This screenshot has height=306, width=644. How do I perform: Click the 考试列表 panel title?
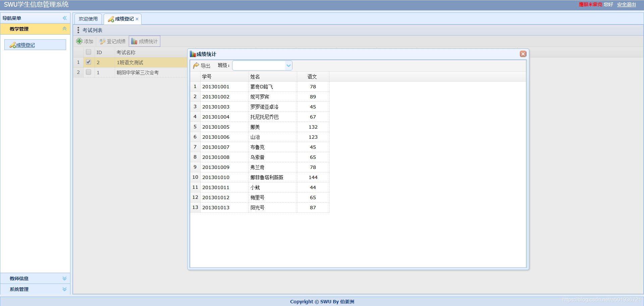coord(92,30)
